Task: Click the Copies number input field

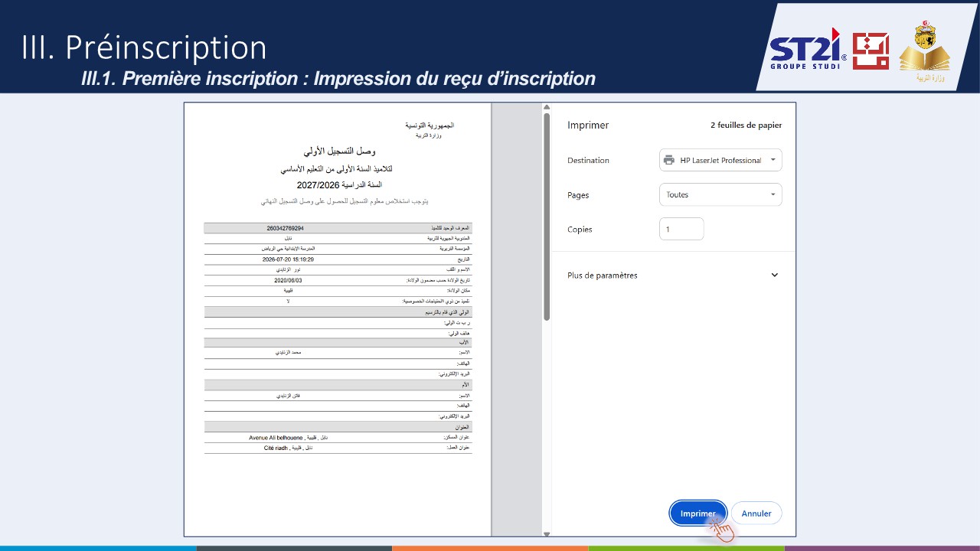Action: click(x=681, y=229)
